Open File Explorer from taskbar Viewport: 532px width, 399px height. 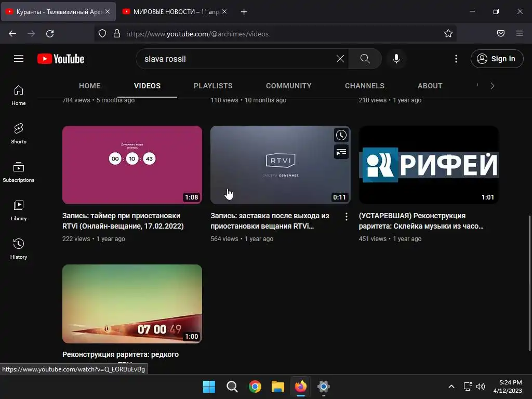click(278, 387)
